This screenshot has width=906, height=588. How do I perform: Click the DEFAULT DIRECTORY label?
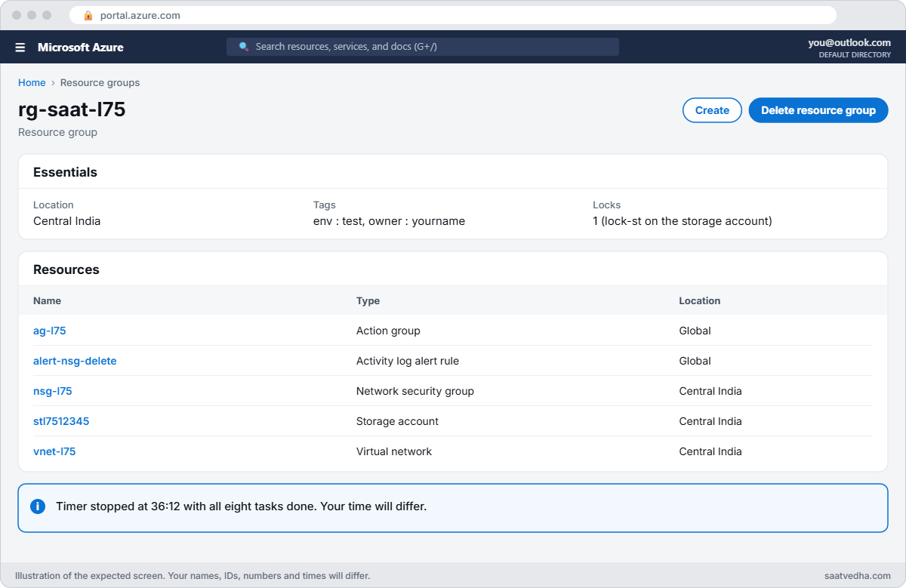(855, 55)
